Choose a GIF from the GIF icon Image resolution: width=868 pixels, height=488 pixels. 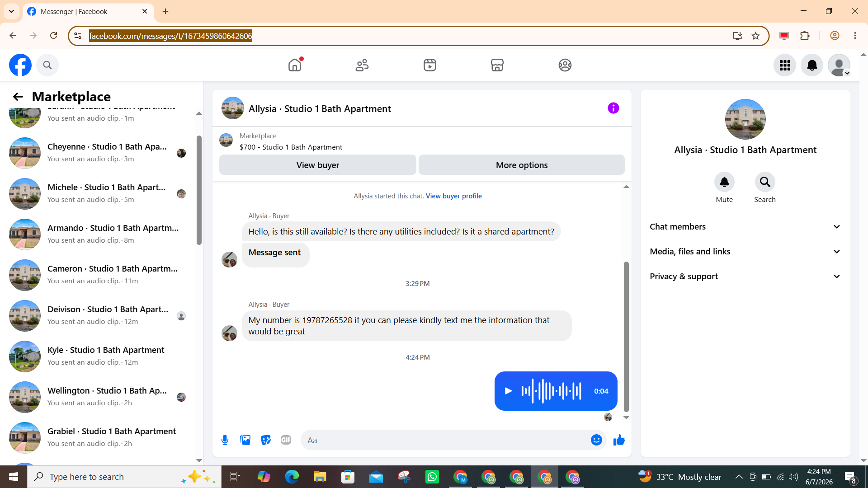(286, 440)
